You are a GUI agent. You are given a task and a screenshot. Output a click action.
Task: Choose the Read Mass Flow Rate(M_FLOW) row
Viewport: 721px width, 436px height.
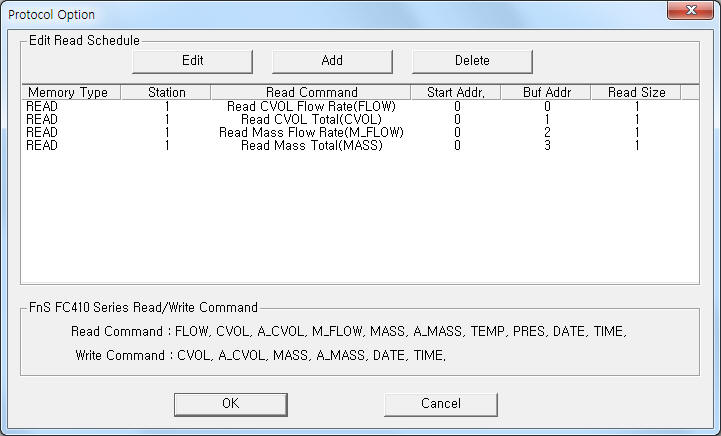[x=311, y=132]
